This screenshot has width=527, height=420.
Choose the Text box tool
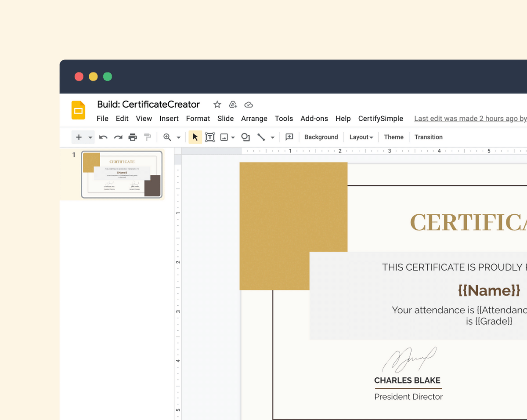point(210,137)
